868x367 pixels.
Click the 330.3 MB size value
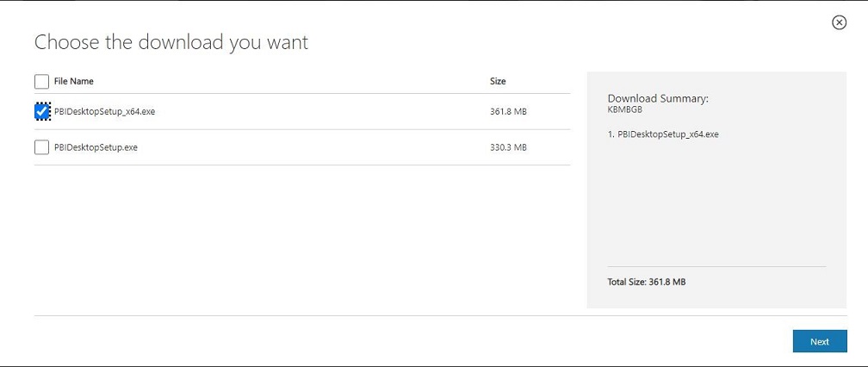508,147
